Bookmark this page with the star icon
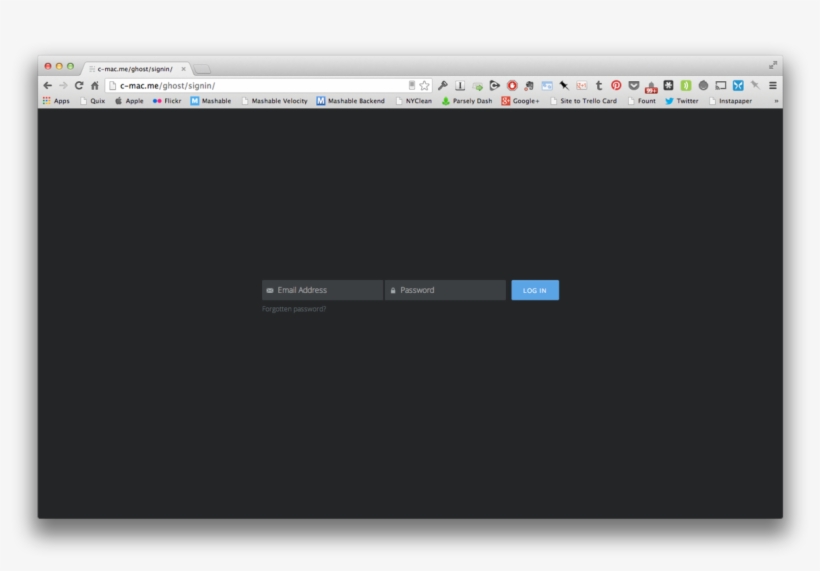The height and width of the screenshot is (571, 820). pyautogui.click(x=424, y=86)
